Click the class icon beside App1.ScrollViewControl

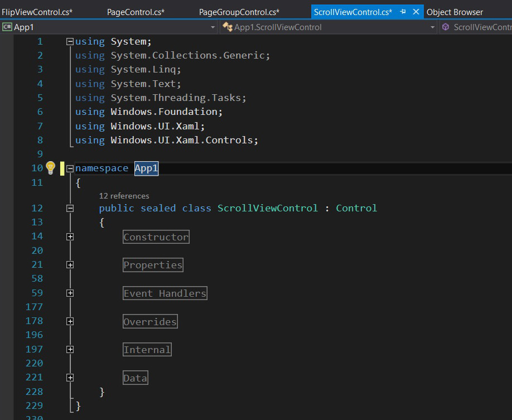click(x=227, y=27)
